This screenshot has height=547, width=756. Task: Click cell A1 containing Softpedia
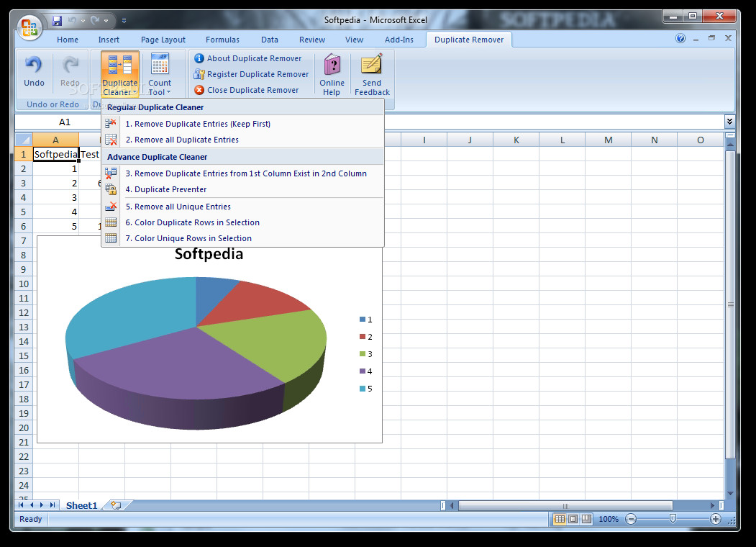point(55,154)
